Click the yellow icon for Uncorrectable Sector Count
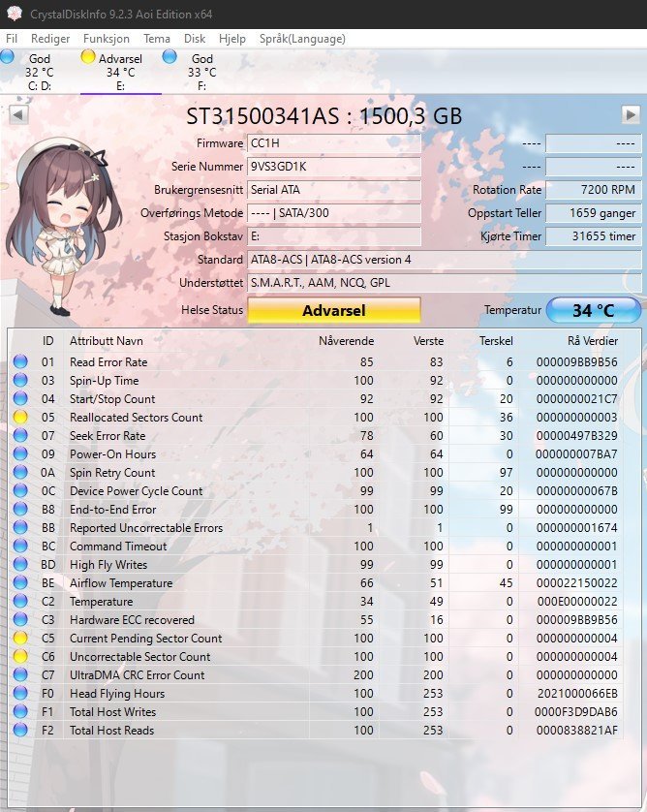This screenshot has width=647, height=812. pos(20,656)
